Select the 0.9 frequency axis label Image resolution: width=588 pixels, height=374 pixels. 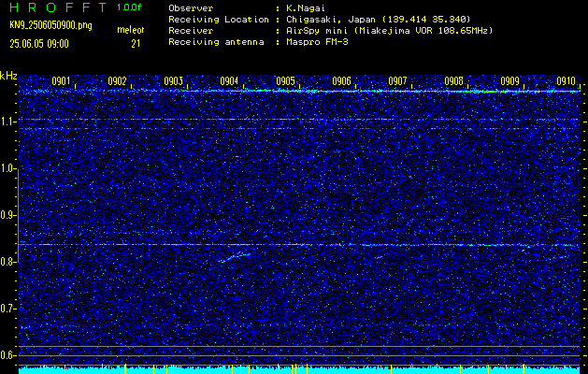(x=7, y=215)
